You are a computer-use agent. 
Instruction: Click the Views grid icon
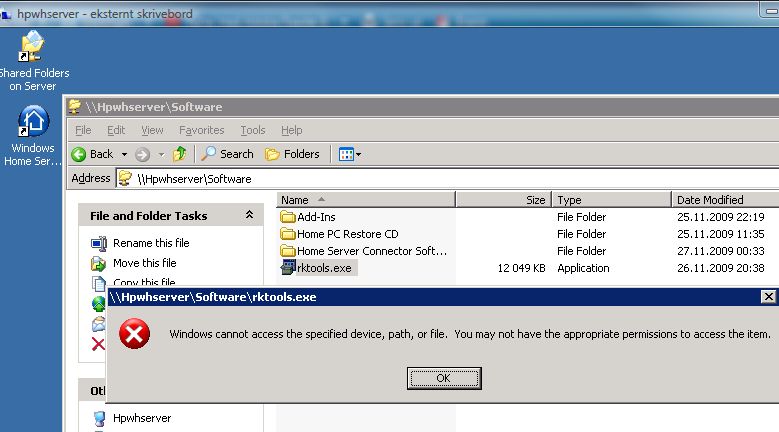coord(346,154)
